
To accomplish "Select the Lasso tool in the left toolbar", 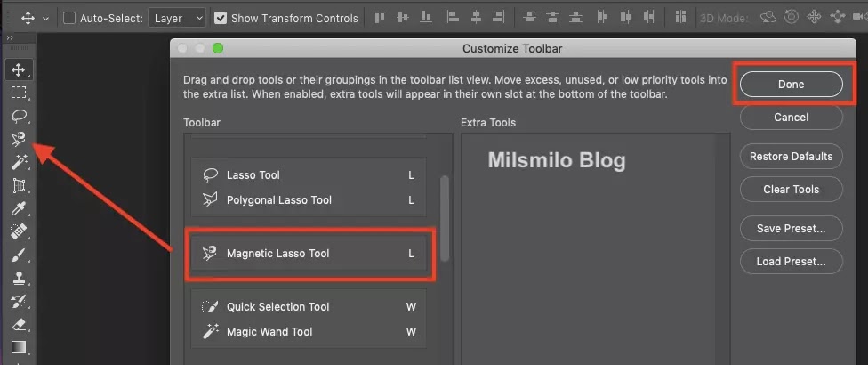I will point(19,116).
